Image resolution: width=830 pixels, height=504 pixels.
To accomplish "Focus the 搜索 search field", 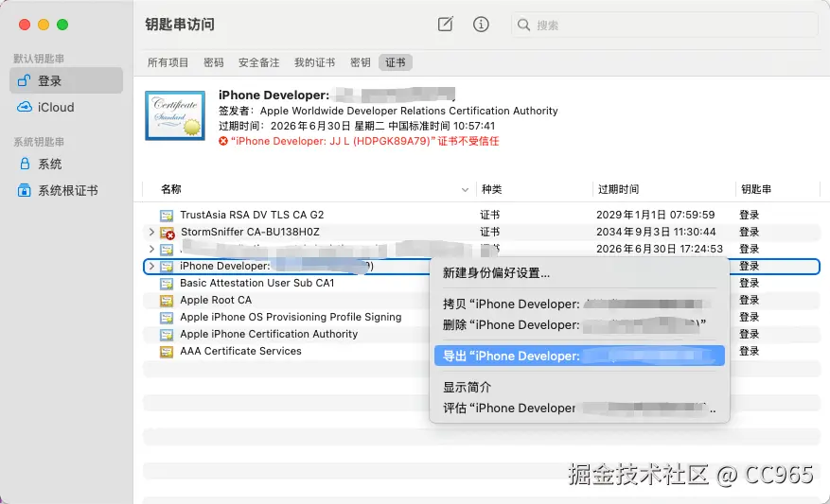I will 664,25.
